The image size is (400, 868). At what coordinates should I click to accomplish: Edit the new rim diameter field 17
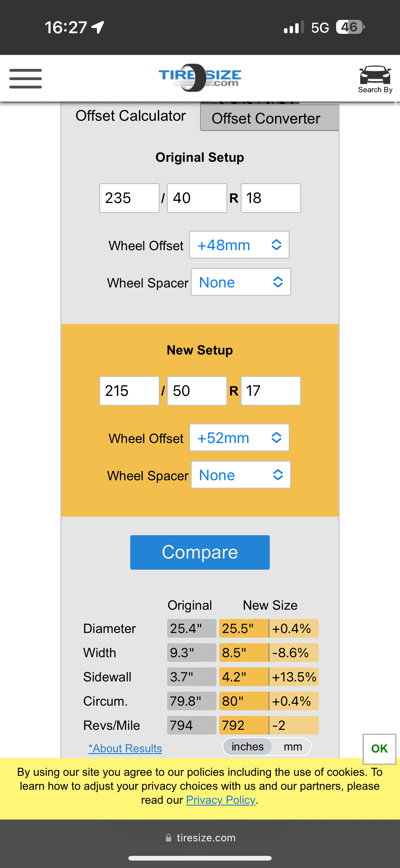click(x=270, y=391)
